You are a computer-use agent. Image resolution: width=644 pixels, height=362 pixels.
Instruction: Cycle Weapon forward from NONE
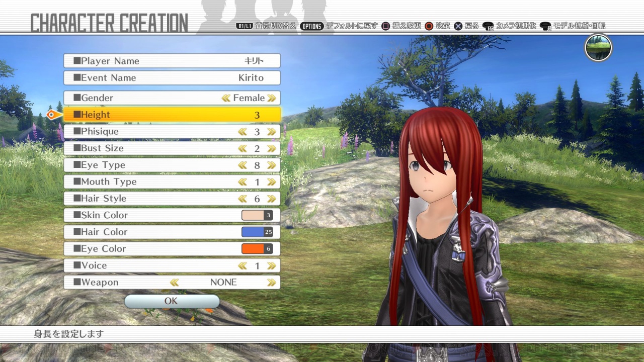[x=272, y=283]
